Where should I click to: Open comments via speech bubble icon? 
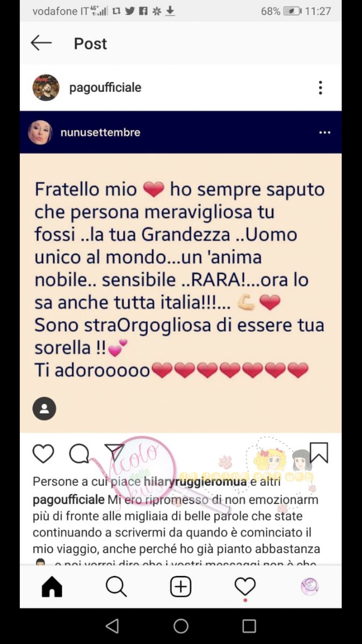click(79, 454)
